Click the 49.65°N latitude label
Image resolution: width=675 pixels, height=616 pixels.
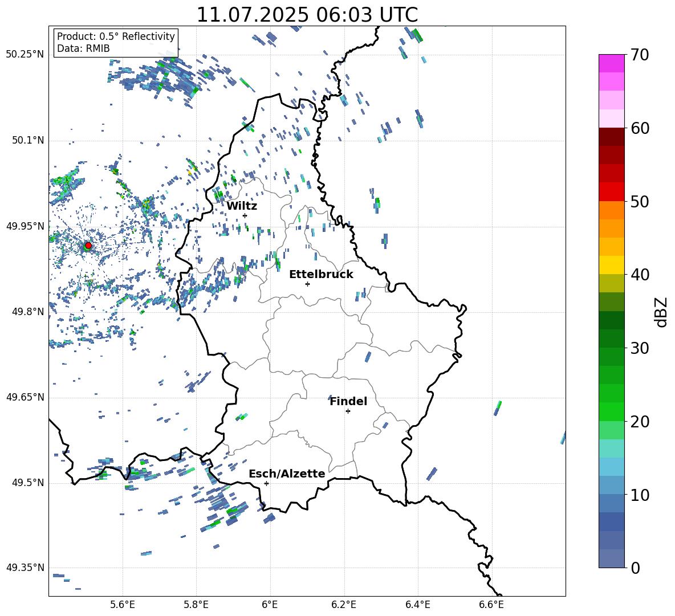point(25,397)
